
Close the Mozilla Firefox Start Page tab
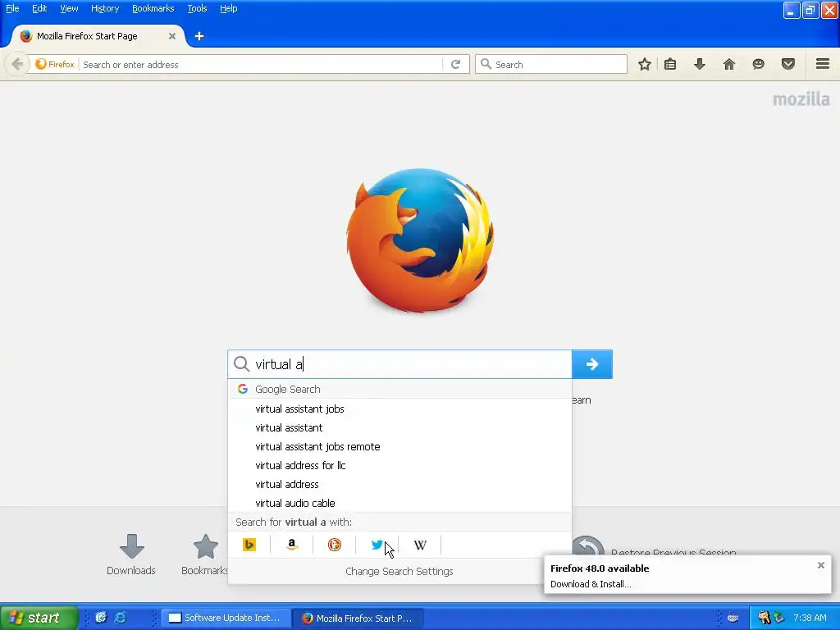tap(172, 36)
